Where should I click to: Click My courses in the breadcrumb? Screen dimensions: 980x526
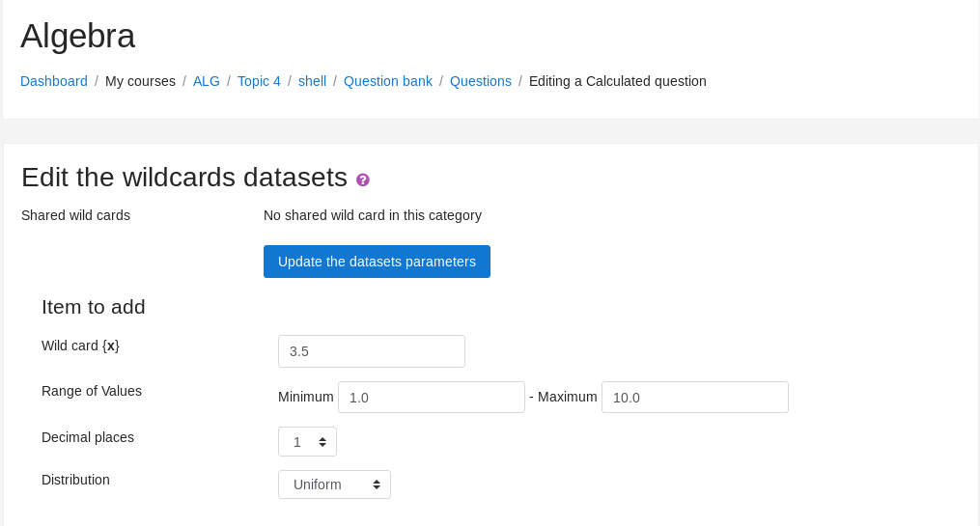tap(140, 81)
